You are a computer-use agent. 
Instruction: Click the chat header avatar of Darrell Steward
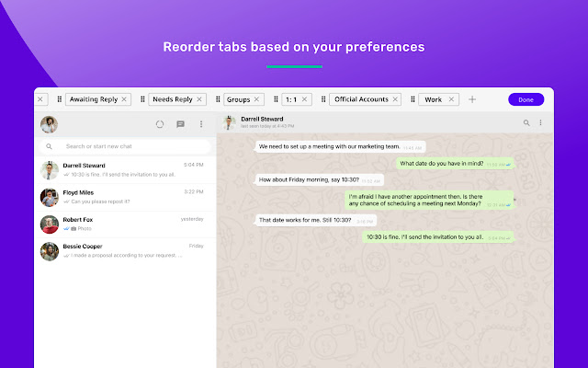pos(229,122)
